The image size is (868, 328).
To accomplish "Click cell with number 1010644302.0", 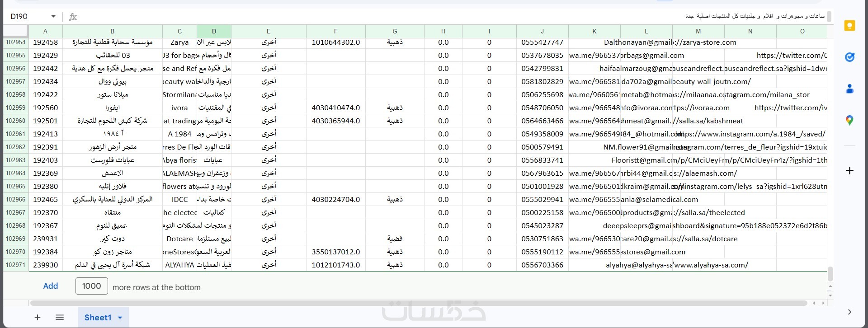I will (336, 42).
